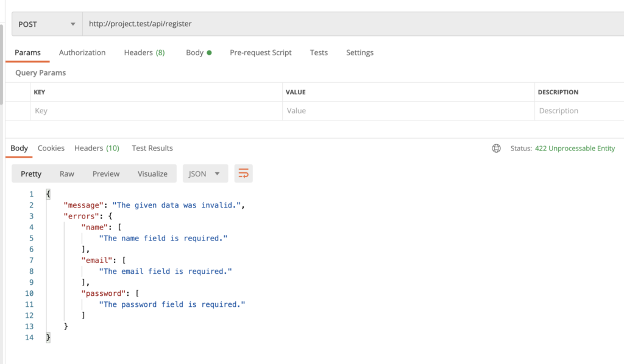The width and height of the screenshot is (624, 364).
Task: Open the request Headers (8) tab
Action: click(144, 53)
